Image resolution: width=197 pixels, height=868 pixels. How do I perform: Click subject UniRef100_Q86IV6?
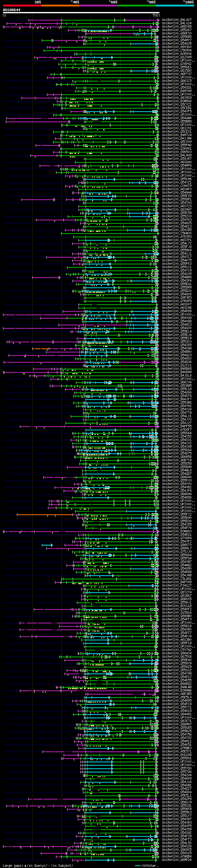click(177, 382)
